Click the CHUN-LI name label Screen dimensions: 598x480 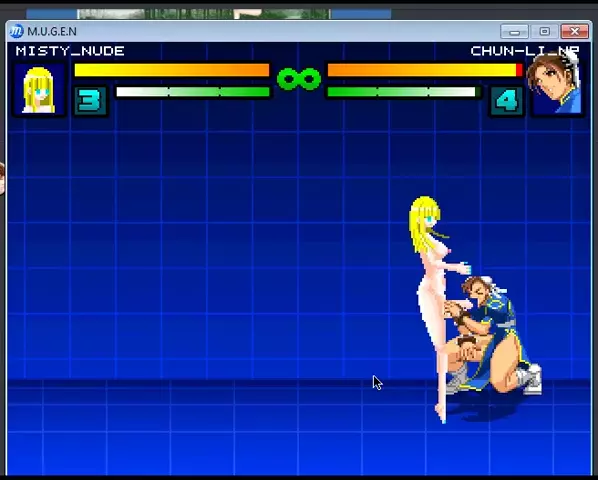525,51
